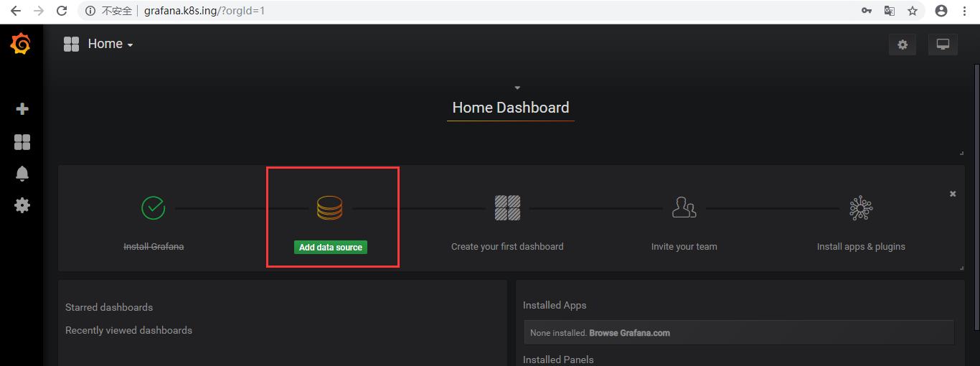980x366 pixels.
Task: Click the Home Dashboard panel title
Action: 511,108
